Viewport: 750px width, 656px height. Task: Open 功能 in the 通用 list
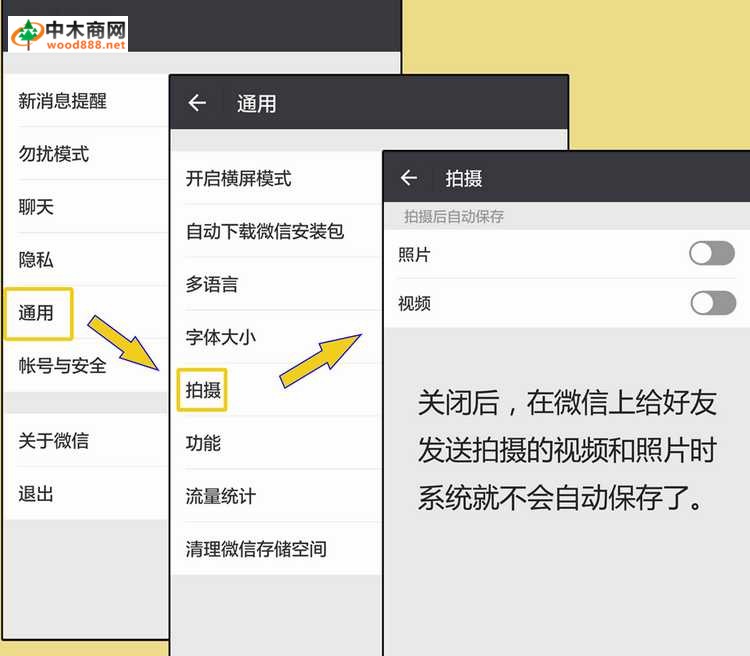pyautogui.click(x=277, y=443)
